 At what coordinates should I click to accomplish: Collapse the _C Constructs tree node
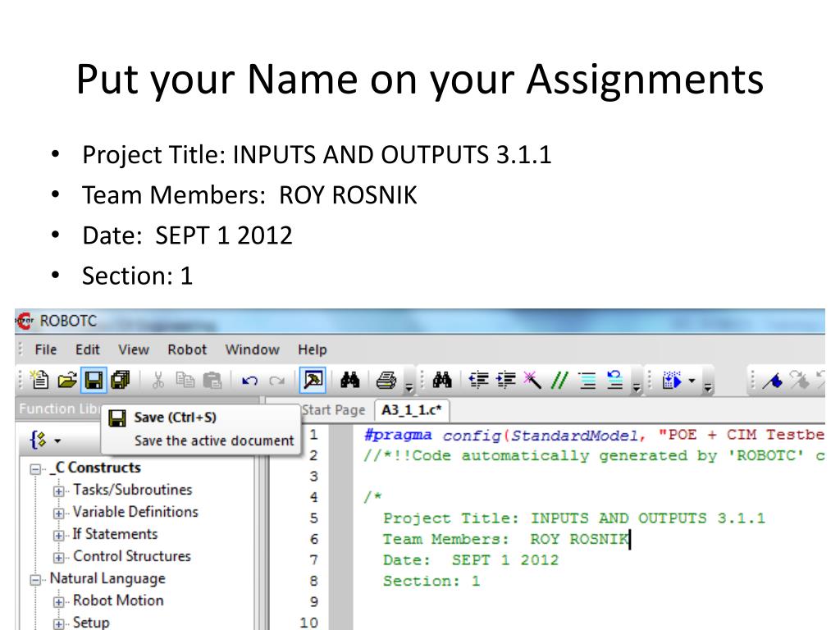[35, 469]
